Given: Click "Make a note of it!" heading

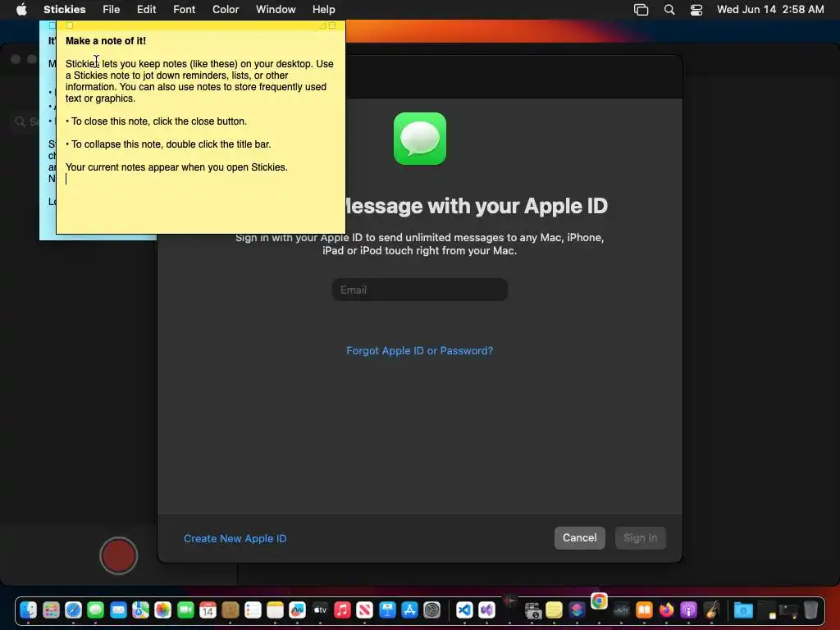Looking at the screenshot, I should click(106, 41).
